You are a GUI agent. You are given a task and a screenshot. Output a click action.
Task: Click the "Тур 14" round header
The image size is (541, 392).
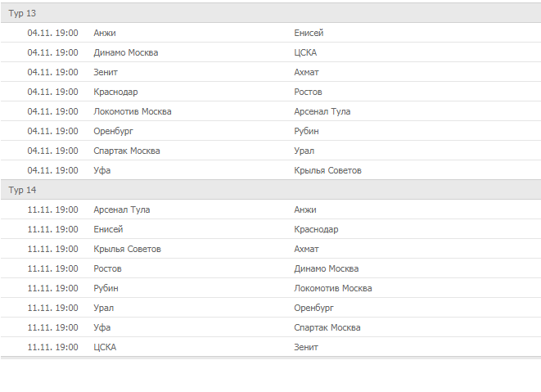pos(23,190)
